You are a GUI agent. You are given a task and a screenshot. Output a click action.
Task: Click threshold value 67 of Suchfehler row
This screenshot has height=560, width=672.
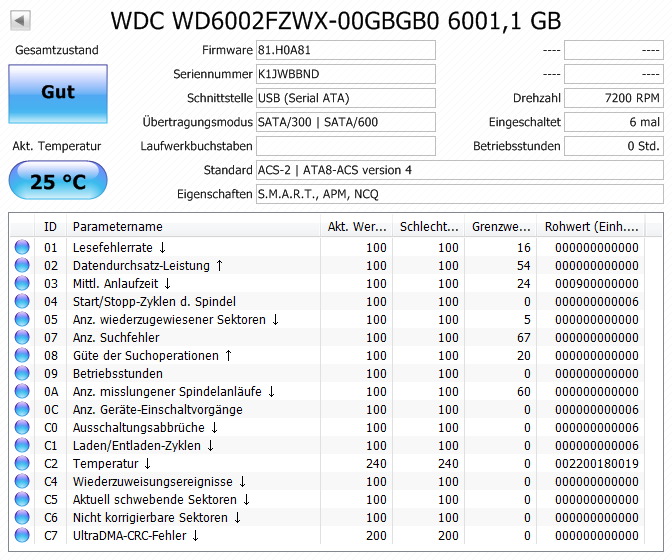pos(523,338)
